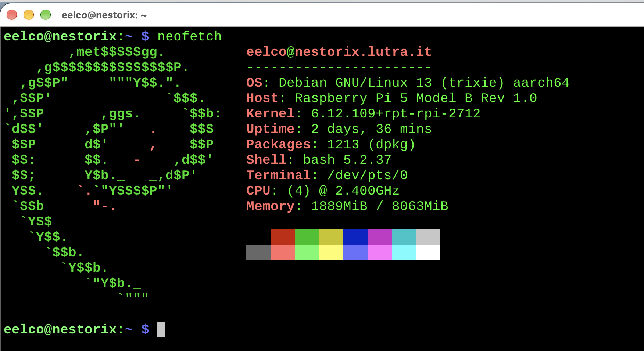The image size is (644, 351).
Task: Maximize the terminal using green button
Action: click(46, 15)
